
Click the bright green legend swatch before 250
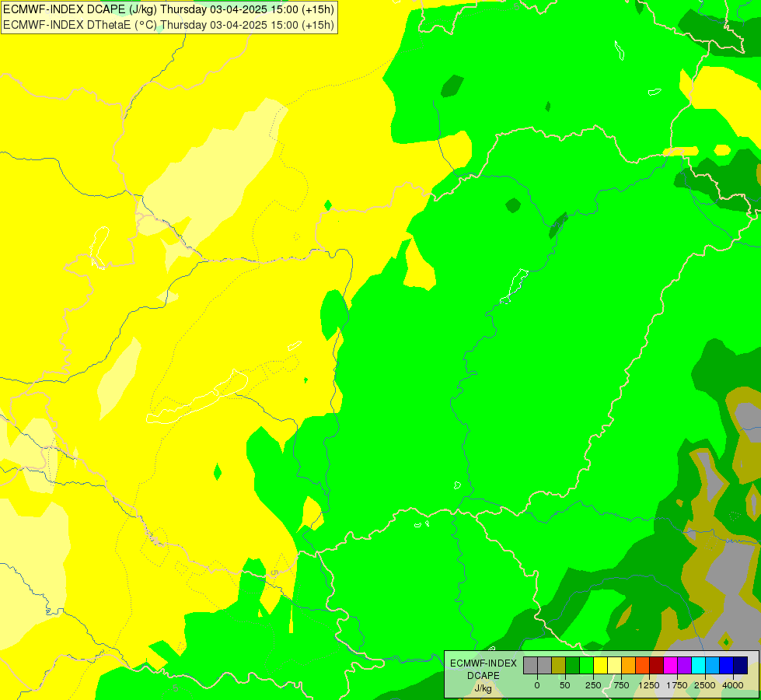[587, 665]
